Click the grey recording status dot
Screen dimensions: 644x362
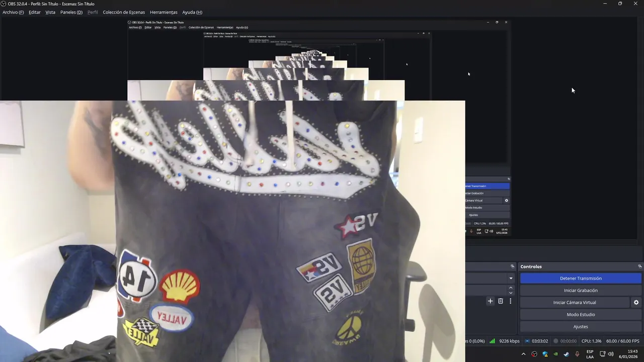pos(556,341)
